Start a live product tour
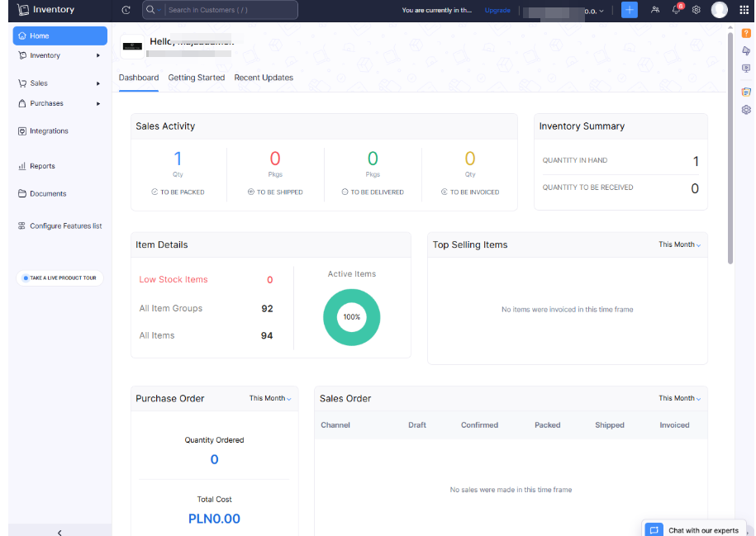756x536 pixels. (59, 277)
